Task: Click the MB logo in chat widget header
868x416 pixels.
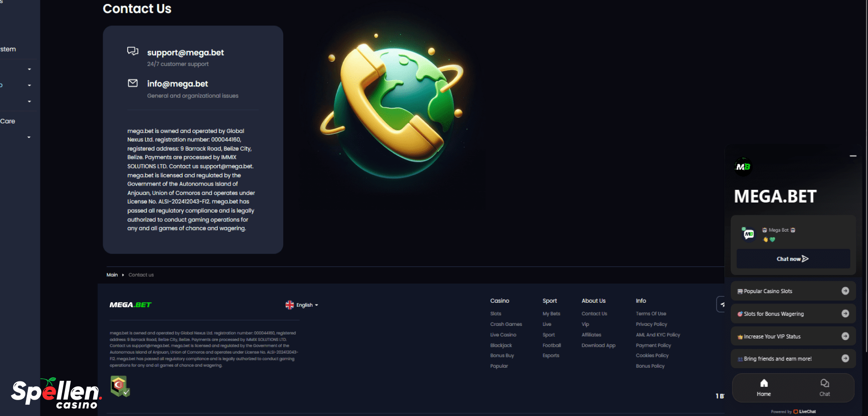Action: click(x=743, y=167)
